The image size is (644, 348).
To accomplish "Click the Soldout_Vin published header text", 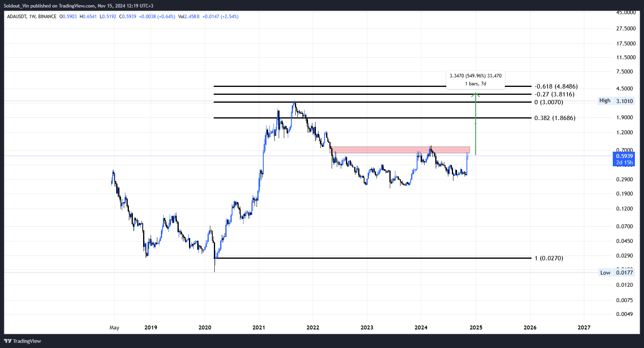I will 78,6.
